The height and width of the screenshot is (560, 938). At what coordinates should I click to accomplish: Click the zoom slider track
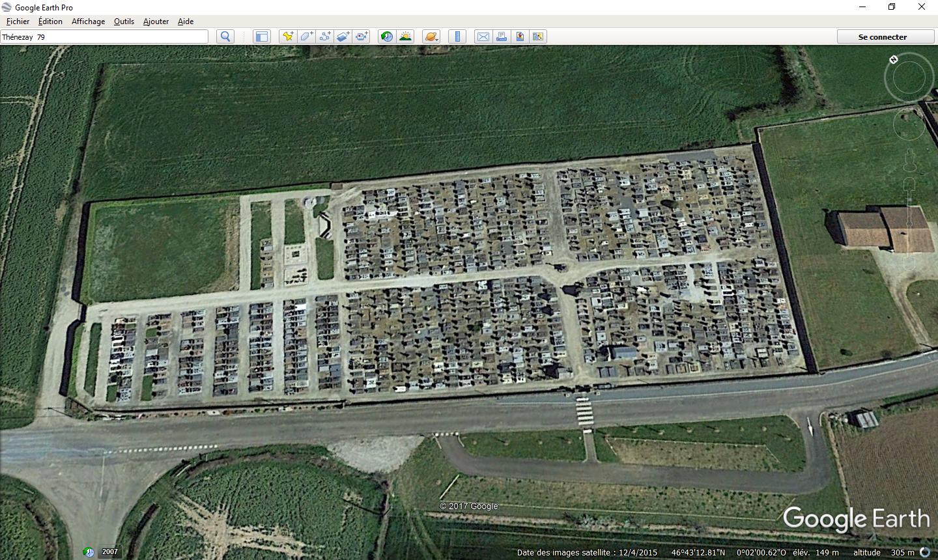pos(909,225)
